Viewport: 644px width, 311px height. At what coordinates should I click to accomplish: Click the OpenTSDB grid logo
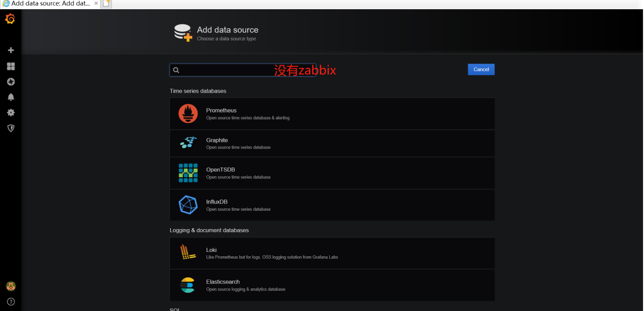[188, 173]
